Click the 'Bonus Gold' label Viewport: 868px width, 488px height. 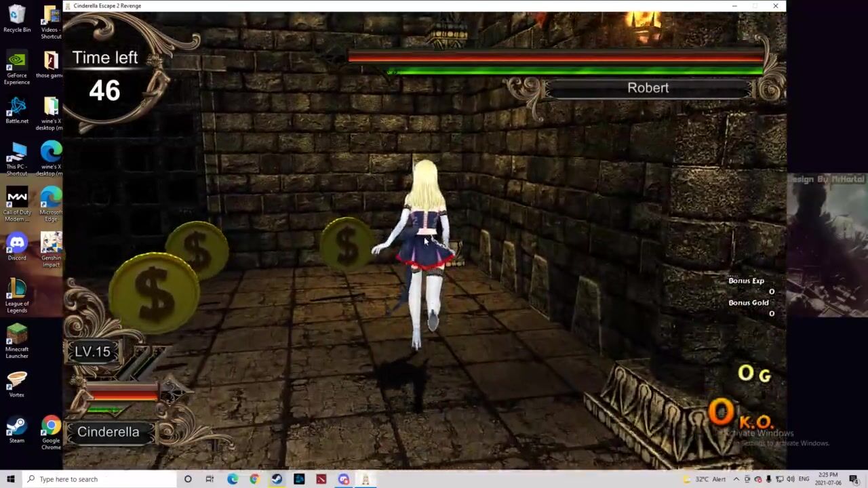point(749,302)
